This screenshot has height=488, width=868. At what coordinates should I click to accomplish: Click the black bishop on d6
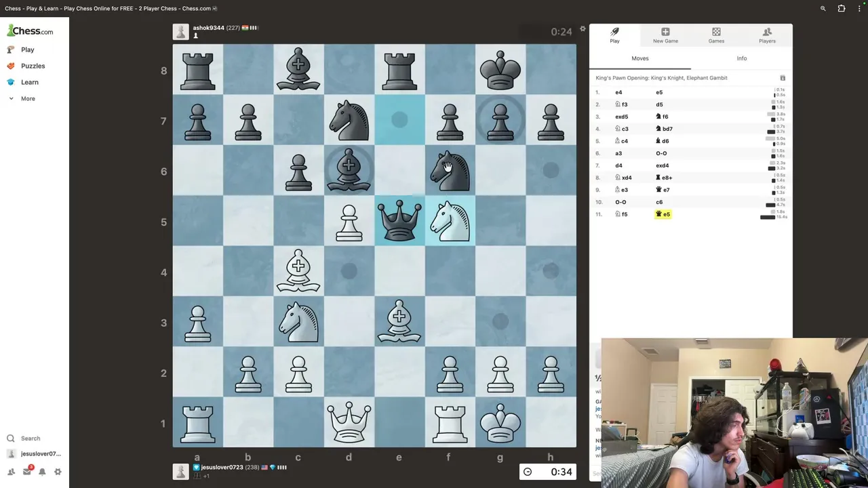(x=349, y=171)
